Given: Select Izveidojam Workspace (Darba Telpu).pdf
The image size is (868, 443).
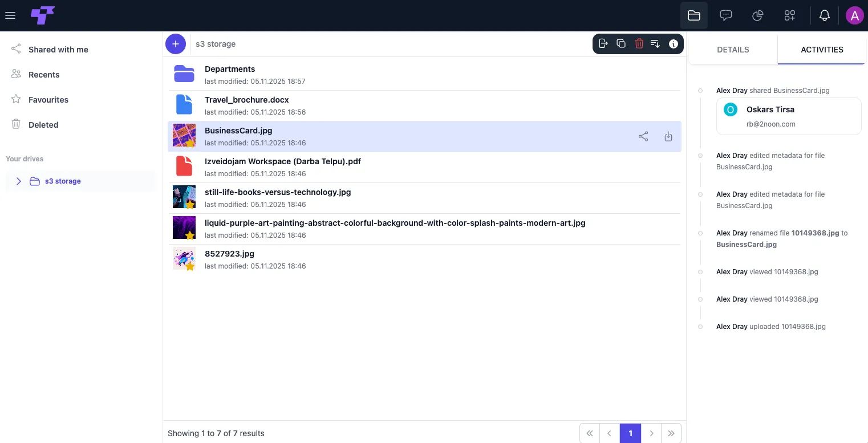Looking at the screenshot, I should click(x=424, y=167).
